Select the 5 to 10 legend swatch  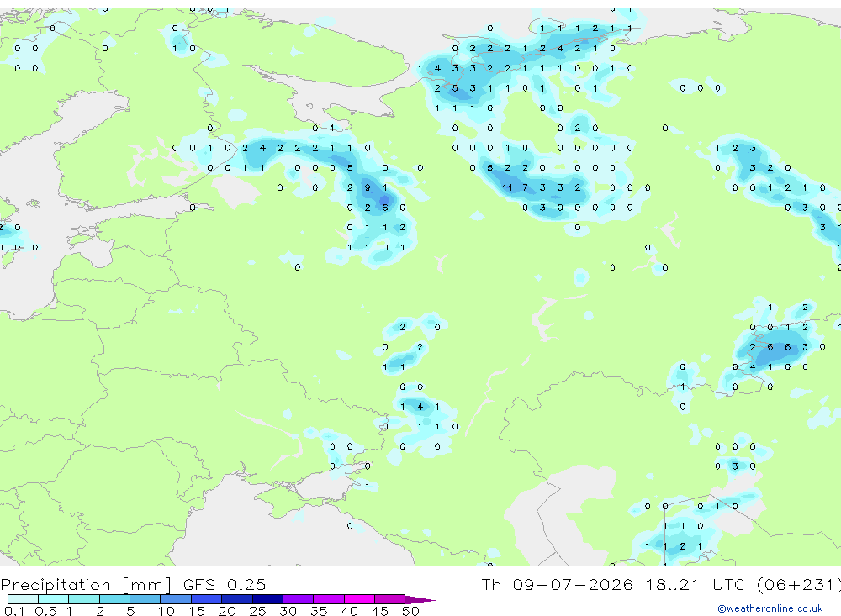point(145,599)
